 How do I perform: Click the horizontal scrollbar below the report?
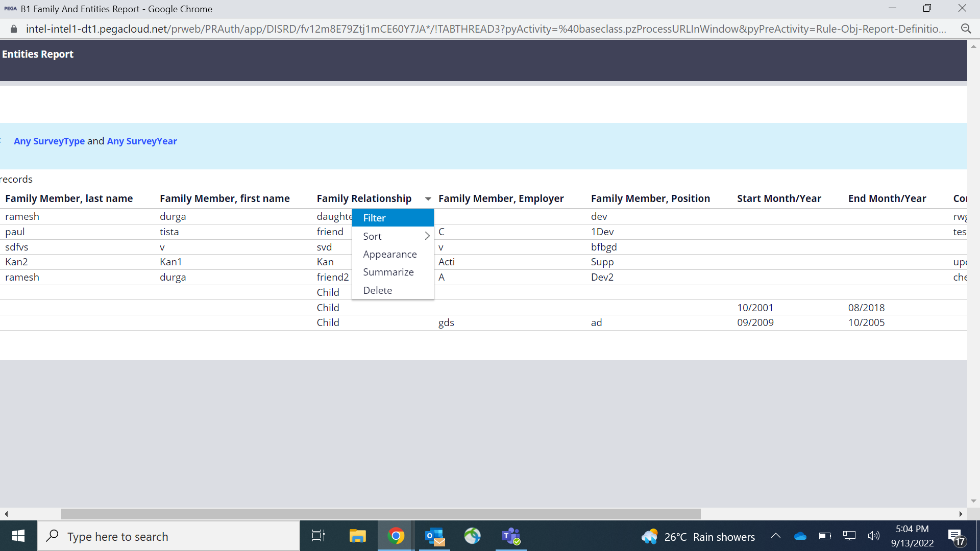pos(380,514)
